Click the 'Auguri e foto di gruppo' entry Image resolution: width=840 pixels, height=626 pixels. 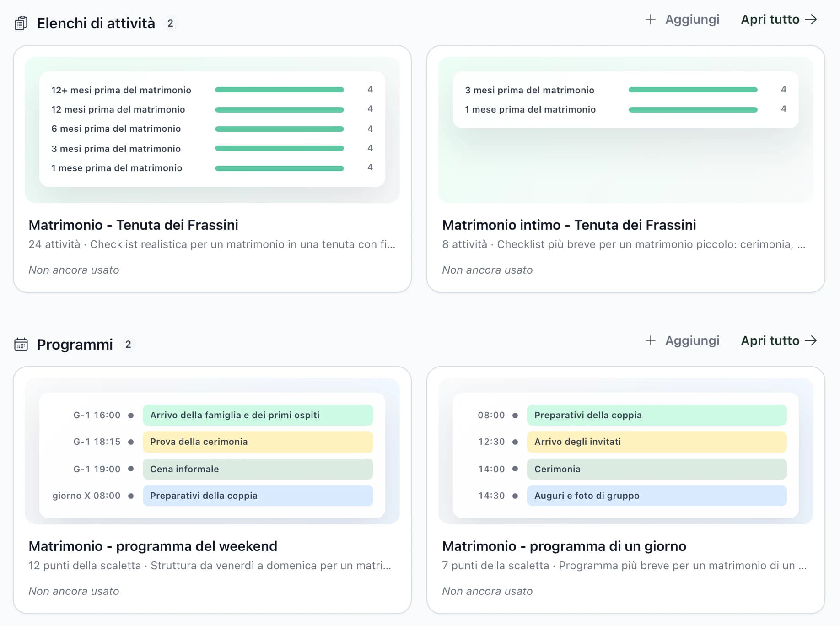[x=657, y=496]
